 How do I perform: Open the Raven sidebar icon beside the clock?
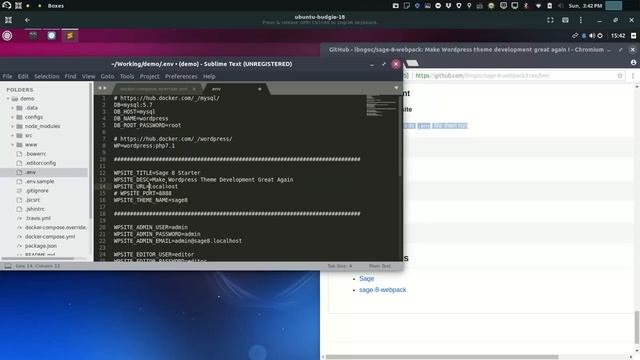(633, 36)
